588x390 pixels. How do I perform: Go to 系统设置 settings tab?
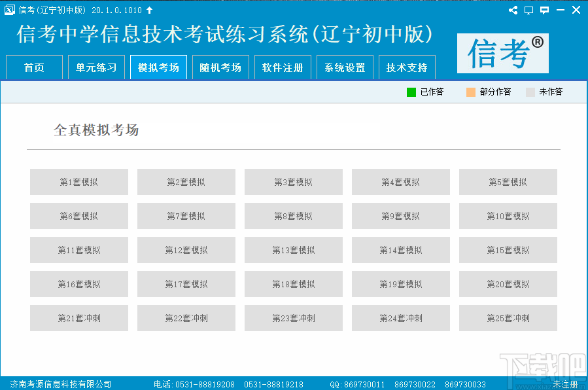click(345, 67)
